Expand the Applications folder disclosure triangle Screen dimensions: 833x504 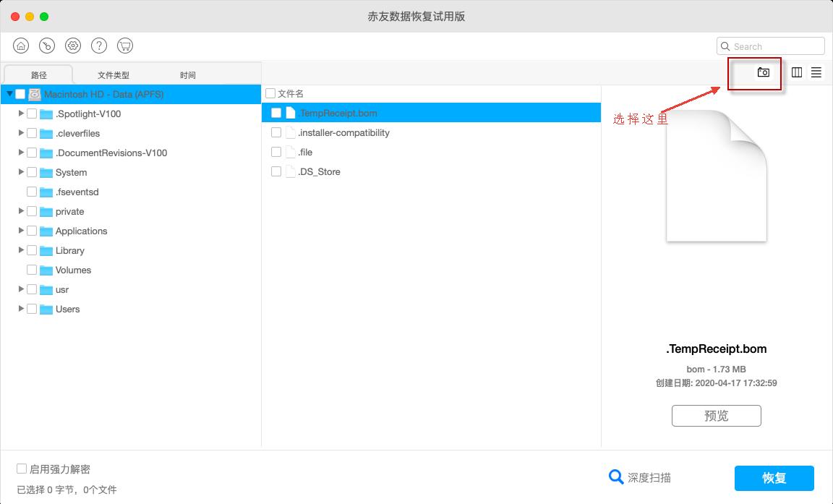click(x=21, y=231)
